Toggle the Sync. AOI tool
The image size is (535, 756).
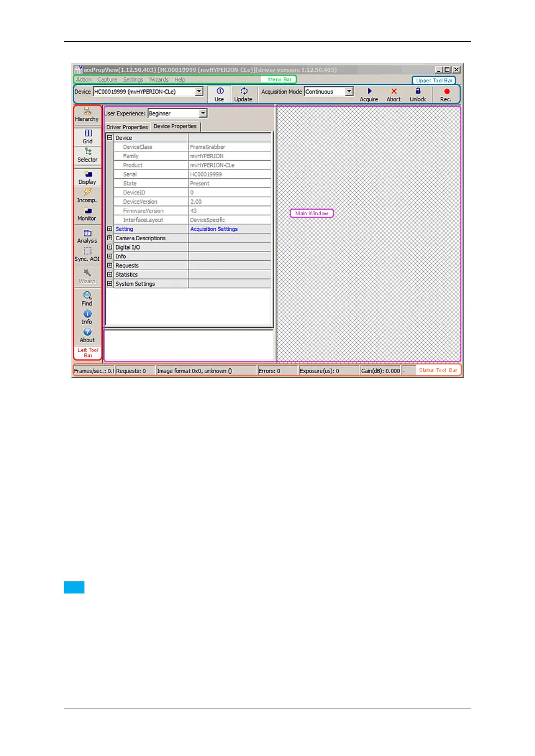(x=87, y=255)
